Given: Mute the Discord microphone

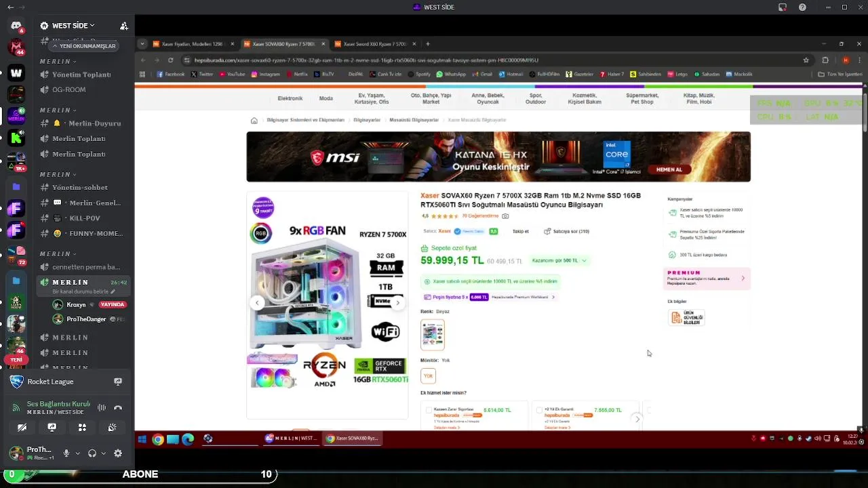Looking at the screenshot, I should tap(66, 453).
